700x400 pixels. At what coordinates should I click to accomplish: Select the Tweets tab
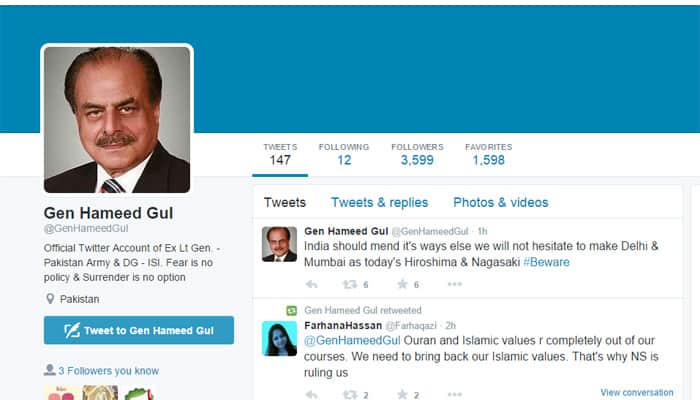click(x=285, y=203)
